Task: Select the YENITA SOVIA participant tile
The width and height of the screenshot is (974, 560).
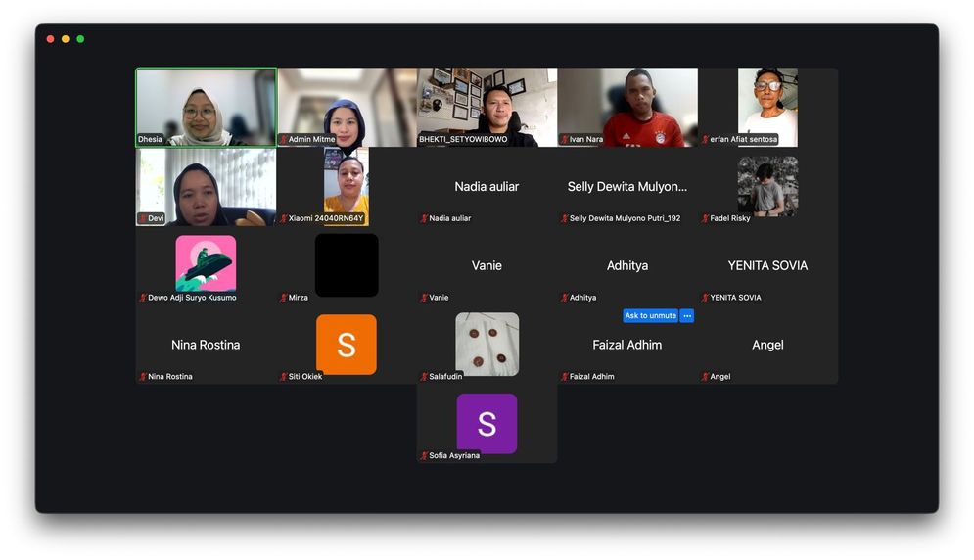Action: coord(767,266)
